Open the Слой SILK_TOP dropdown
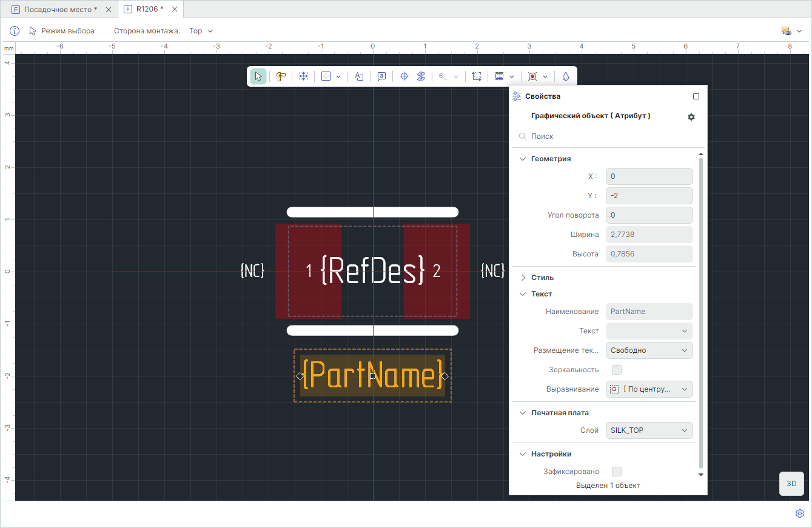Screen dimensions: 812x528 tap(649, 430)
